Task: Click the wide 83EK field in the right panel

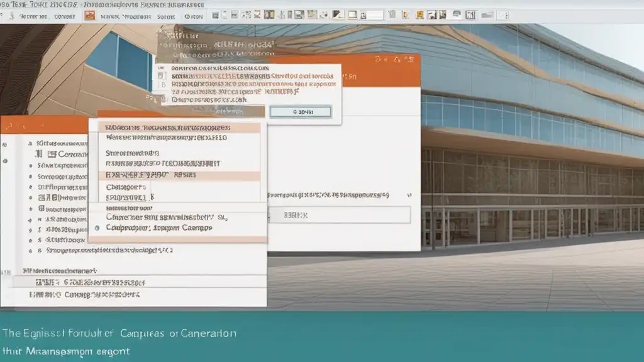Action: click(340, 215)
